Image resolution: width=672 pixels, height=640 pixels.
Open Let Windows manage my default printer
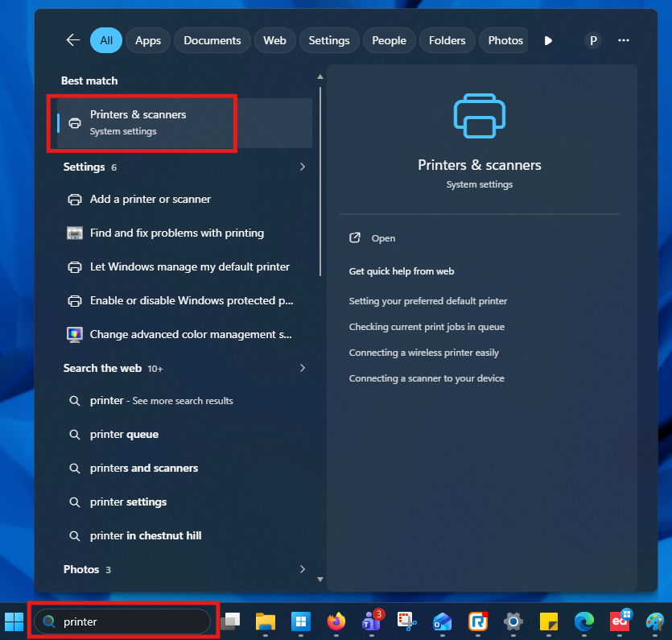click(184, 267)
